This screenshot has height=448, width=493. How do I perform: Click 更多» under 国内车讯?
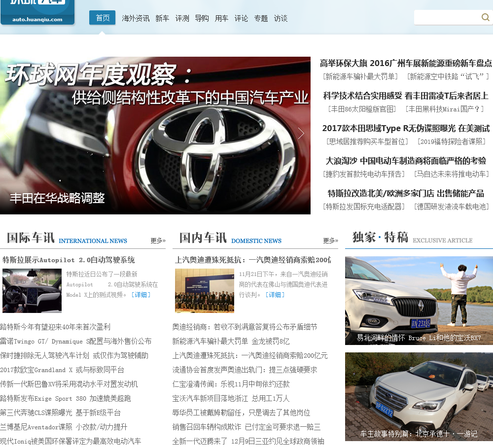330,241
